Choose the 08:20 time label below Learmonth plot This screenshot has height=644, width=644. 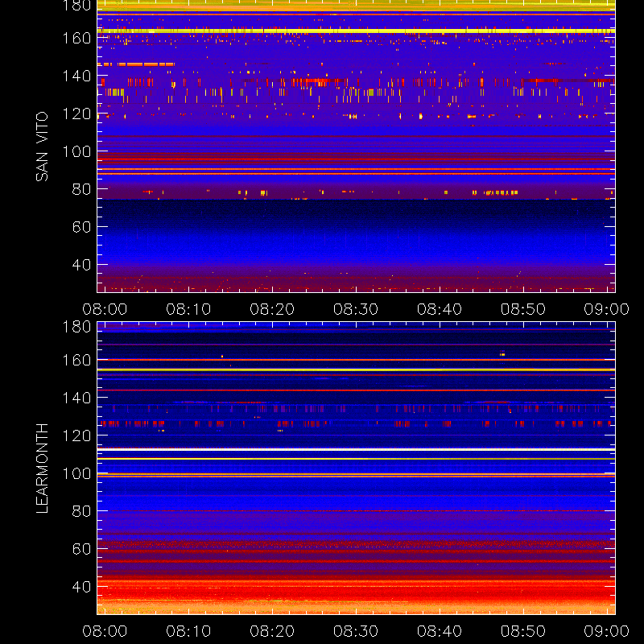click(x=272, y=631)
